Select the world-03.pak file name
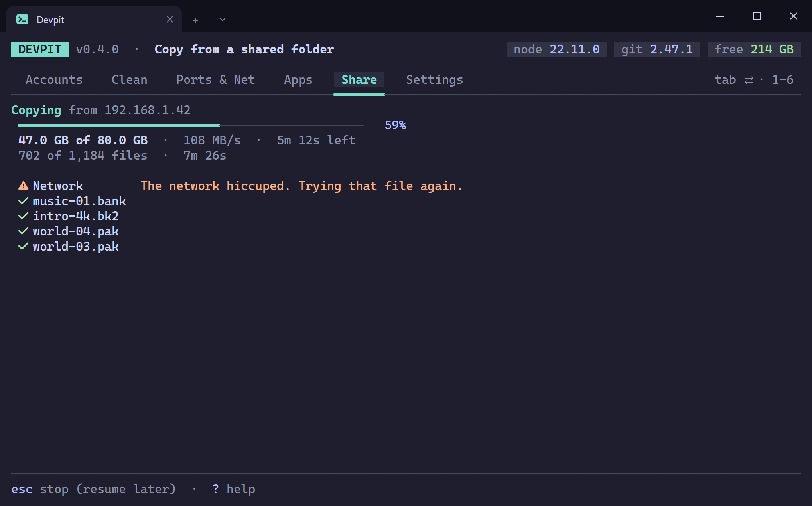Screen dimensions: 812x506 (76, 246)
